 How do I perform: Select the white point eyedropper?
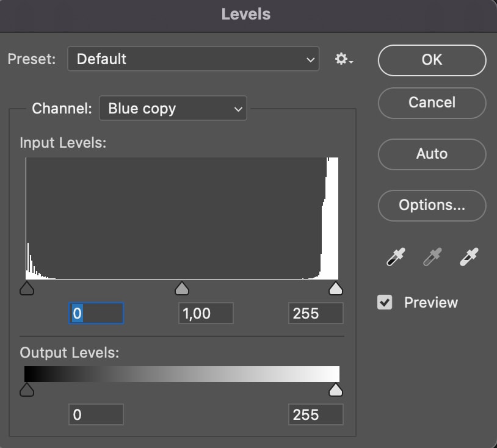click(469, 256)
